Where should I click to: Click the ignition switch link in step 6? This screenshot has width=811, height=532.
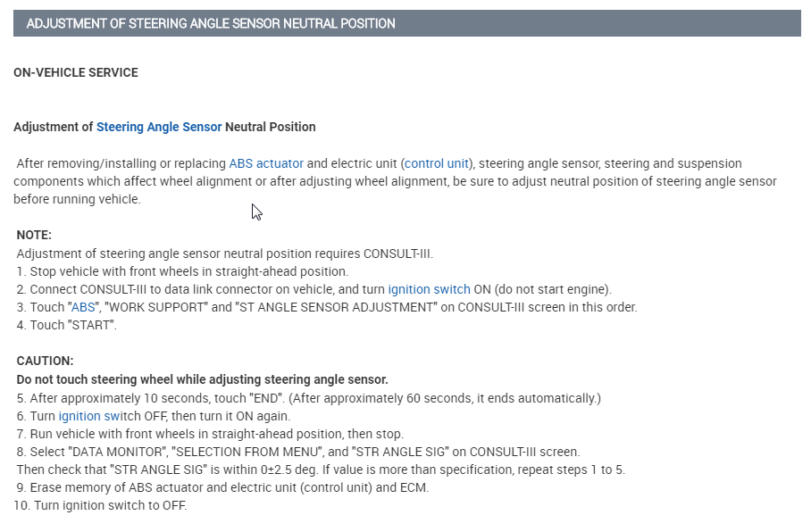(88, 416)
